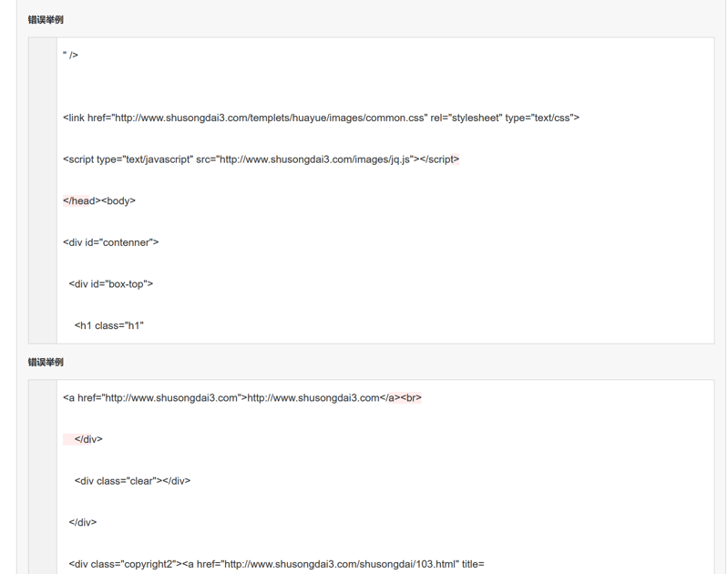Click the div class="clear" code line

pos(132,481)
